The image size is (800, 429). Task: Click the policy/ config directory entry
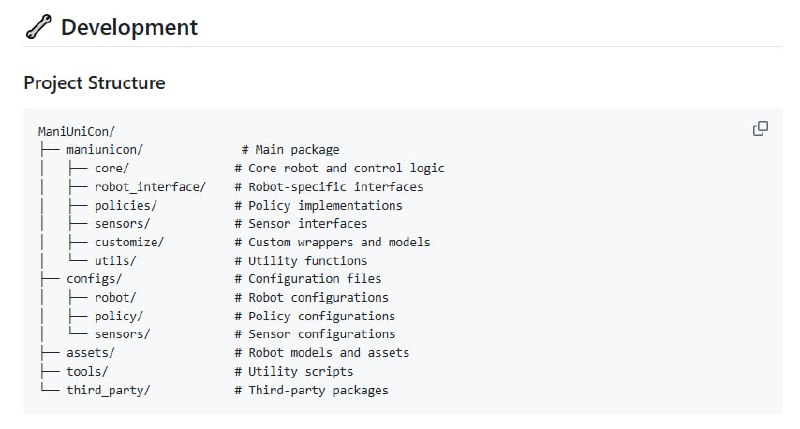coord(119,315)
